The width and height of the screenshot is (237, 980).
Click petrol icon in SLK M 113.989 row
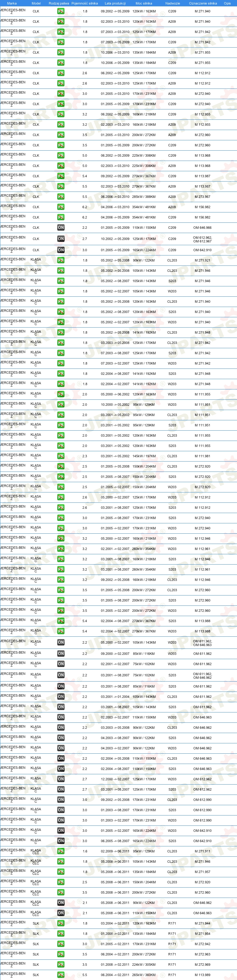coord(61,975)
